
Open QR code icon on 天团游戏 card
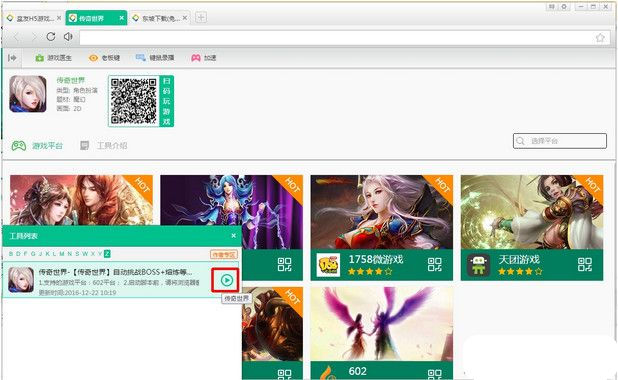(x=585, y=265)
